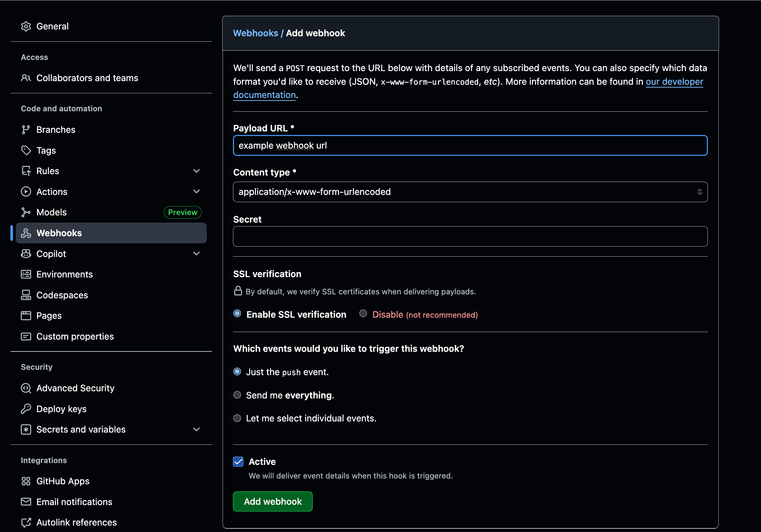Viewport: 761px width, 532px height.
Task: Go to Advanced Security page
Action: click(75, 388)
